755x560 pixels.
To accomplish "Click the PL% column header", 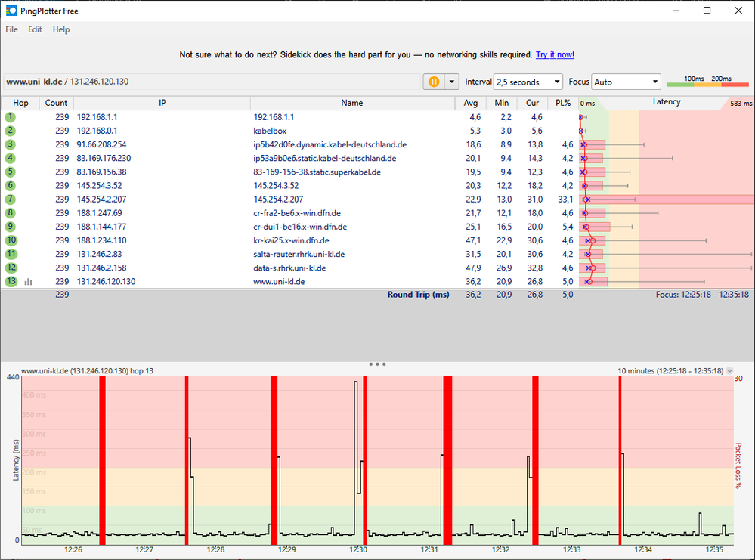I will click(562, 103).
